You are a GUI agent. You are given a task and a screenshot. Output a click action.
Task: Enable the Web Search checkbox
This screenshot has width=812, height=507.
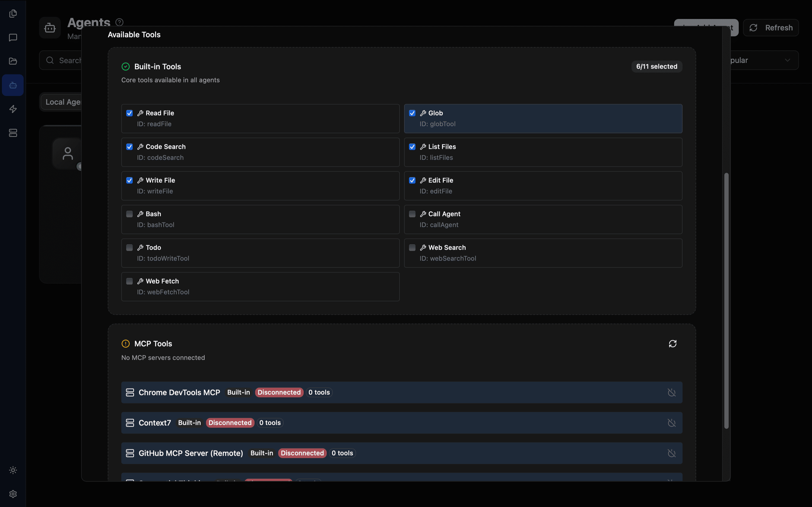412,248
